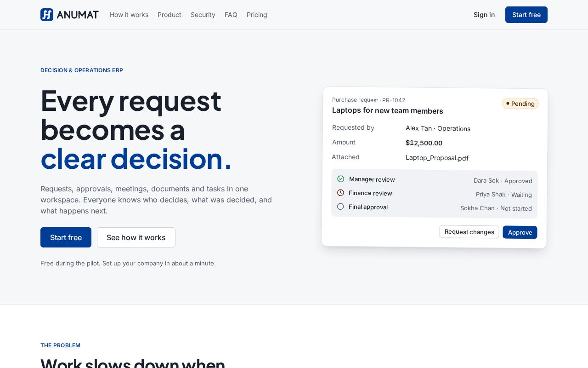Click the clock icon beside Finance review

point(340,193)
